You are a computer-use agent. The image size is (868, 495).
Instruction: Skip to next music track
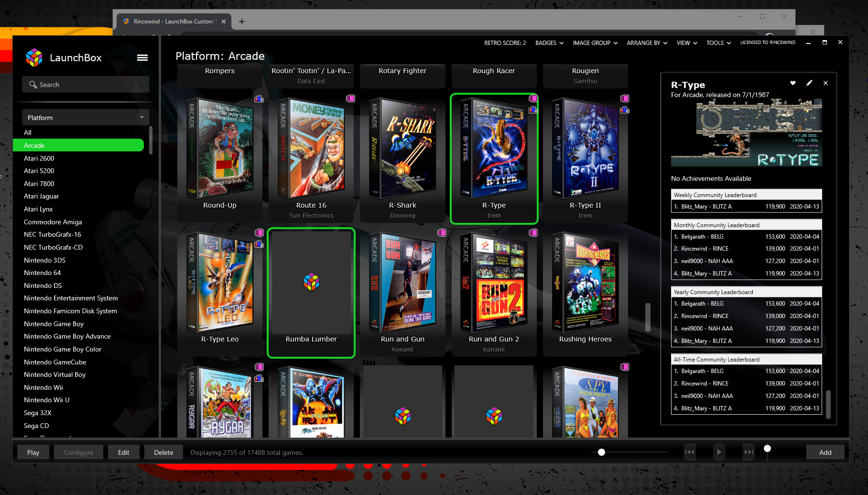click(x=749, y=452)
